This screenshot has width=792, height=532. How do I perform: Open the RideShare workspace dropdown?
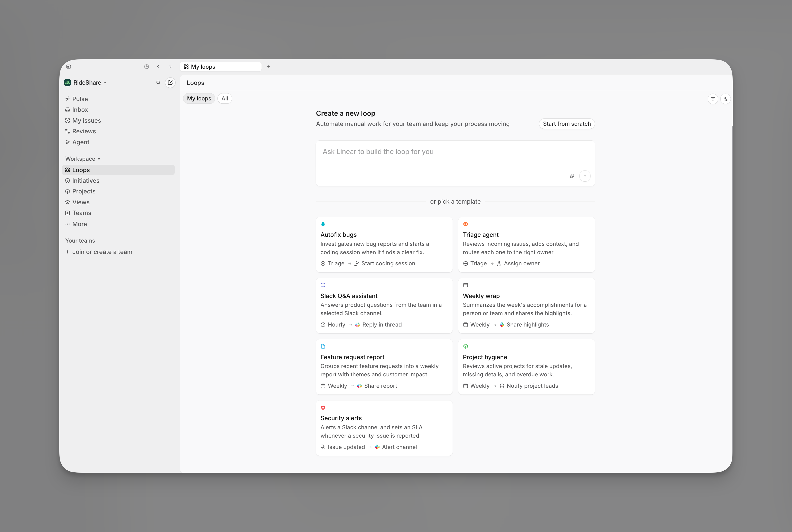point(86,83)
